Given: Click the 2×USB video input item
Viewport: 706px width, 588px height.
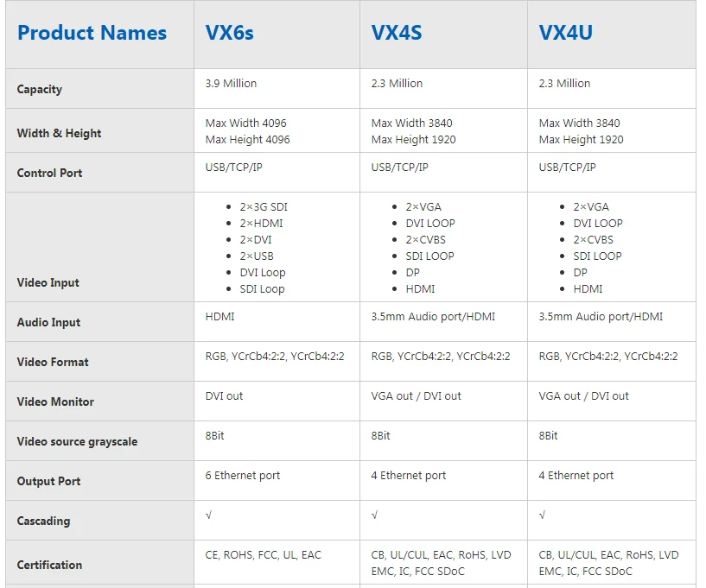Looking at the screenshot, I should tap(257, 256).
